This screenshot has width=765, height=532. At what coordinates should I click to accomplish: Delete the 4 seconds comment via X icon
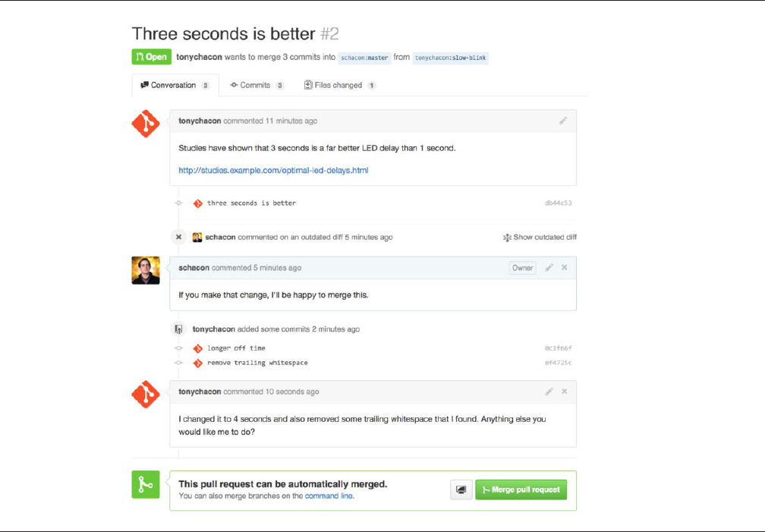coord(565,392)
